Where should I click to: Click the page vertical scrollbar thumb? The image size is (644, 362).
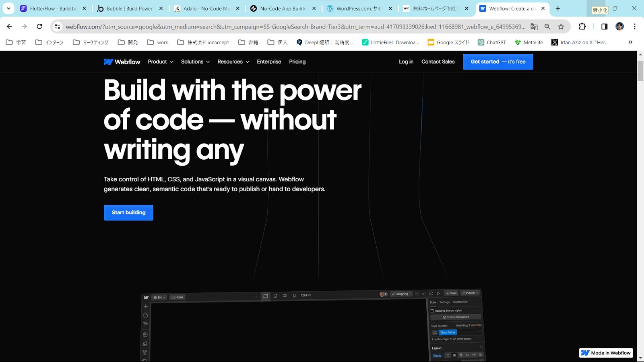(x=640, y=71)
